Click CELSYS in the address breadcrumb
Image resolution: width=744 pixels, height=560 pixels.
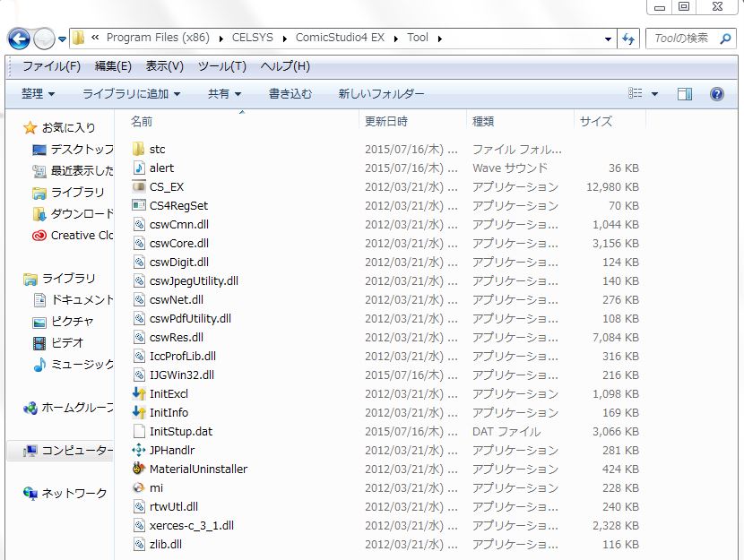pos(253,38)
